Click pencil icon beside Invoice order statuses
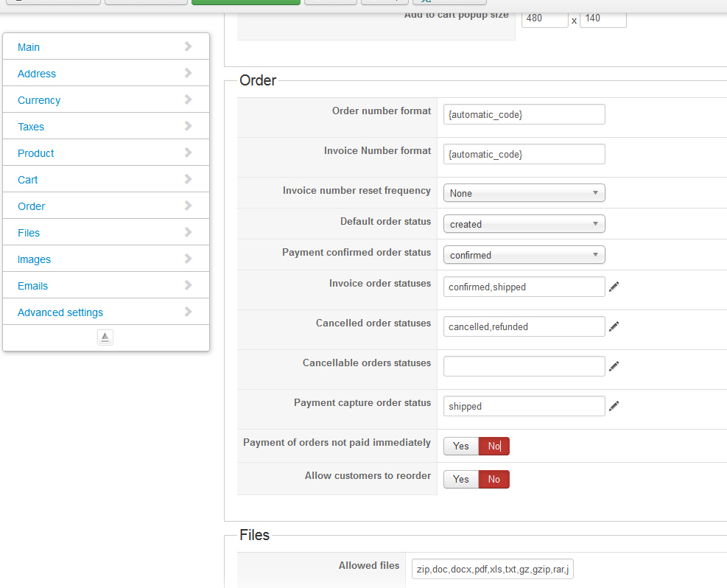Screen dimensions: 727x588 click(614, 287)
